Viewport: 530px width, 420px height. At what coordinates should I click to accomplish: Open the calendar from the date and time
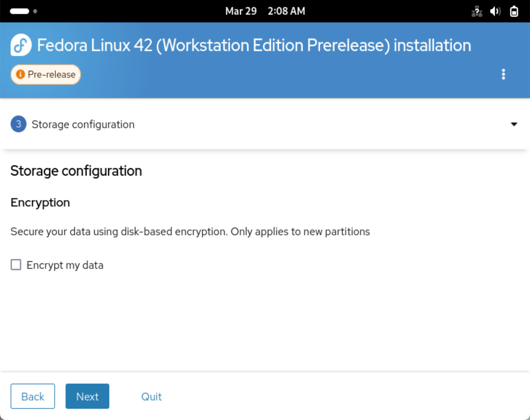tap(265, 11)
